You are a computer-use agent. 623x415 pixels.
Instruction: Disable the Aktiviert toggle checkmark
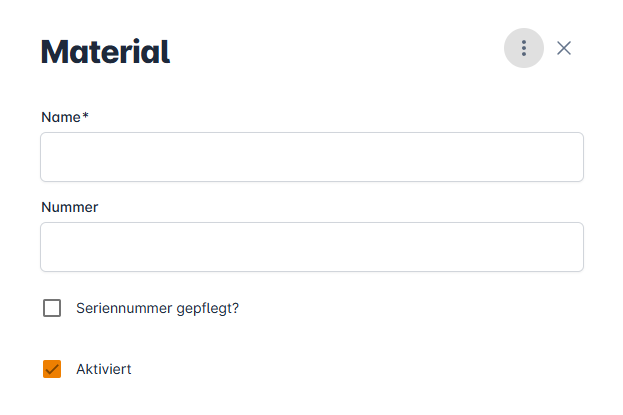(x=52, y=369)
